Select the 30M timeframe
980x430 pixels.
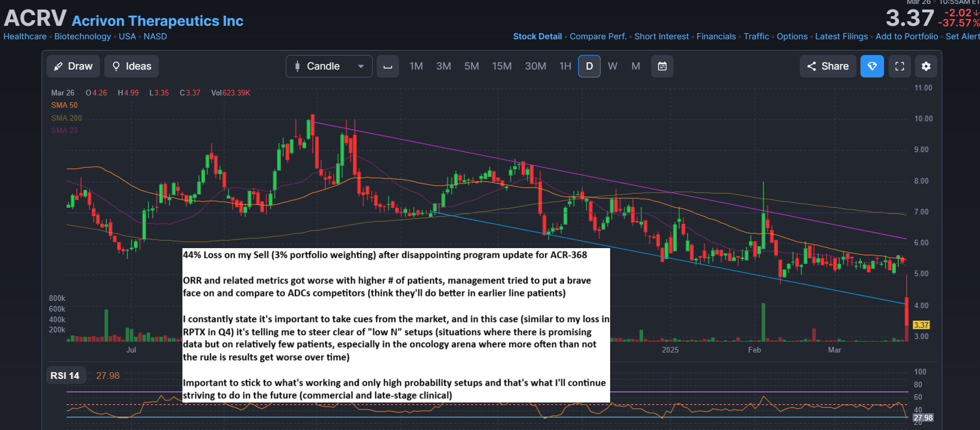click(535, 66)
